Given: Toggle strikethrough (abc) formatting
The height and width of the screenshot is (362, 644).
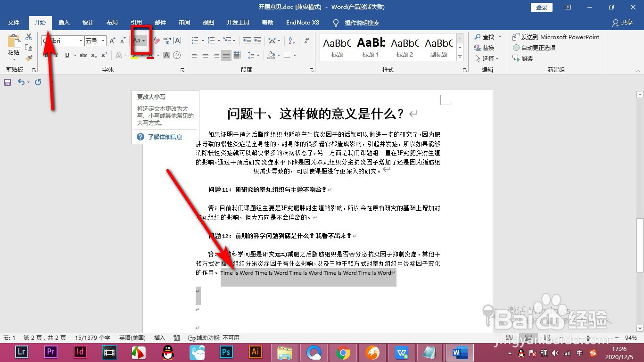Looking at the screenshot, I should pyautogui.click(x=83, y=55).
